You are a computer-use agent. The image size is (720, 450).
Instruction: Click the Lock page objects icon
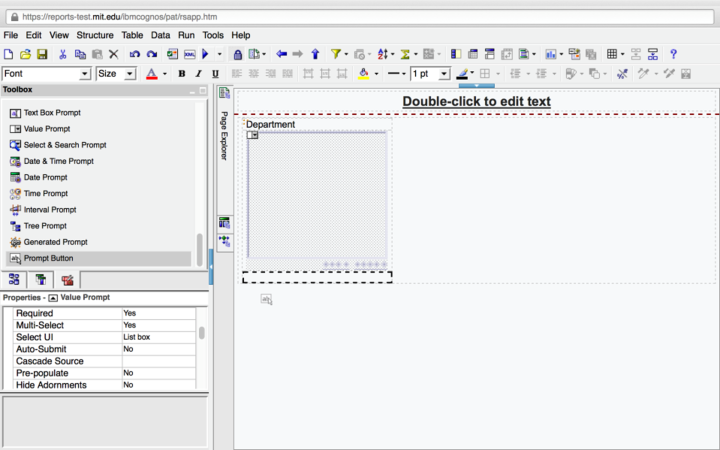tap(238, 54)
